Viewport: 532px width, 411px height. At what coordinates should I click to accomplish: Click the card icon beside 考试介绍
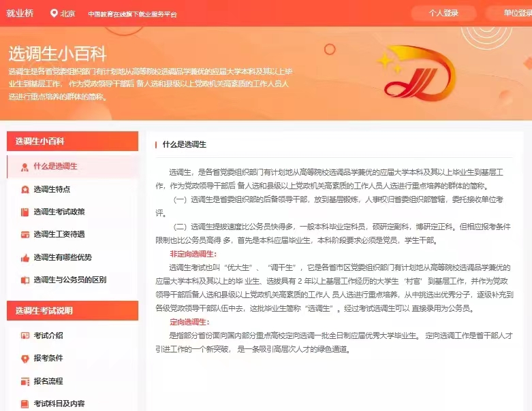25,335
